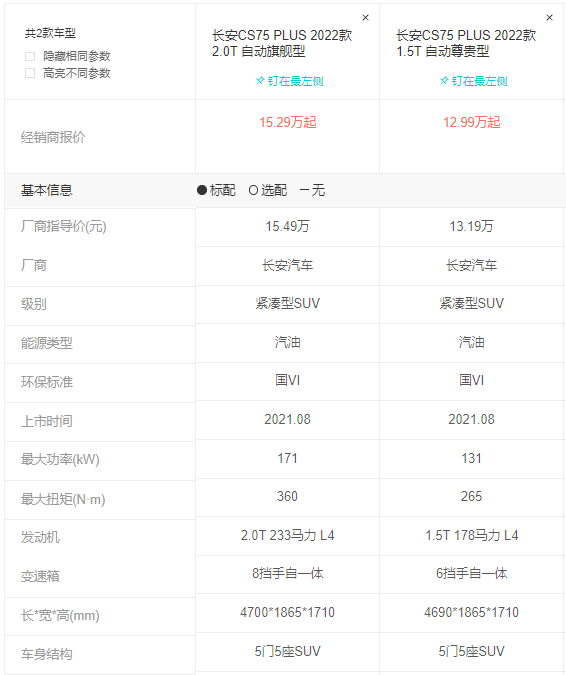Remove the 2.0T 自动旗舰型 column with X
Viewport: 566px width, 675px height.
365,18
